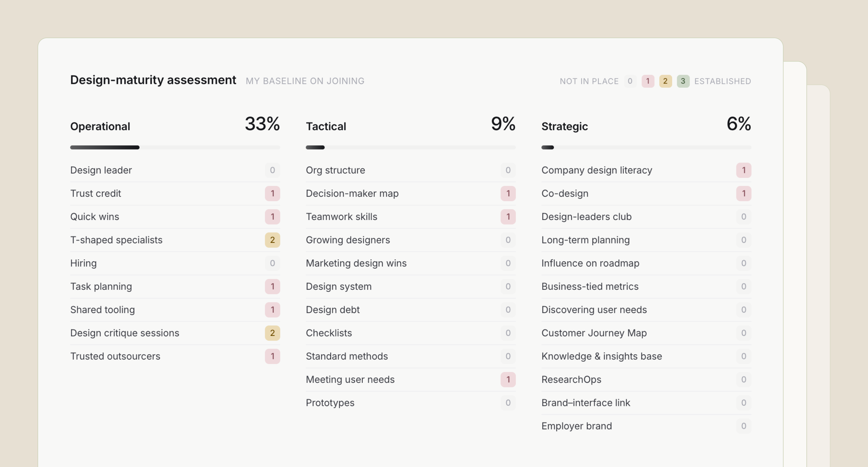868x467 pixels.
Task: Click the Operational progress bar
Action: click(x=175, y=147)
